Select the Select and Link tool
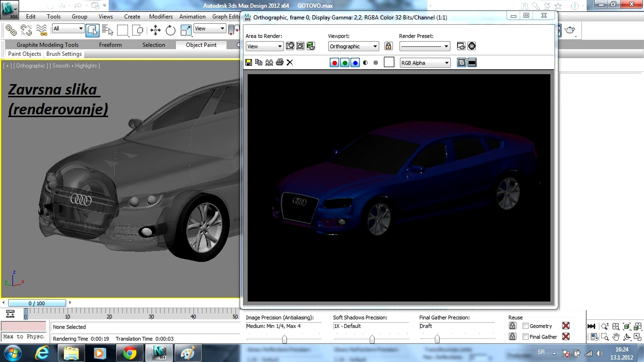The height and width of the screenshot is (362, 644). pyautogui.click(x=11, y=30)
